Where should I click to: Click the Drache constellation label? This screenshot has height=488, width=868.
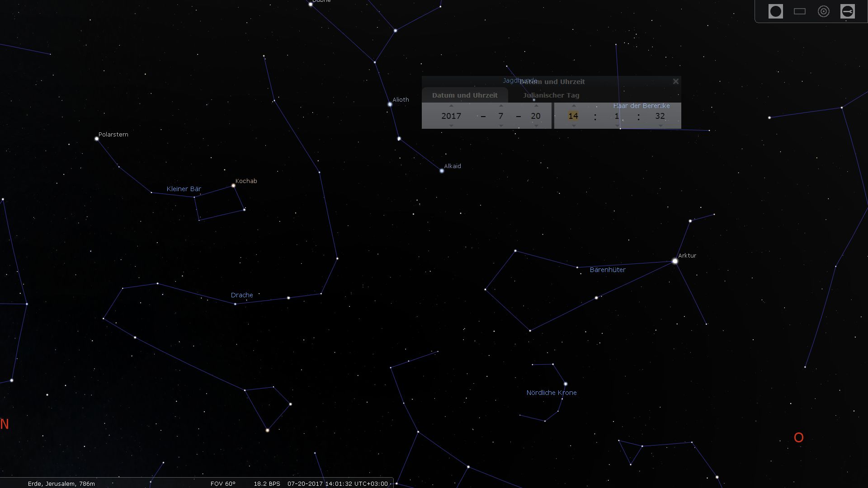tap(242, 295)
